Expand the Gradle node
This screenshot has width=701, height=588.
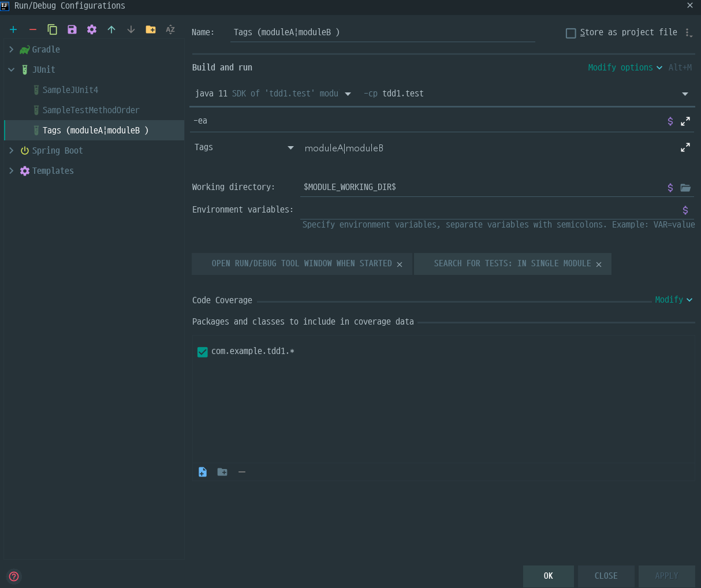point(12,50)
